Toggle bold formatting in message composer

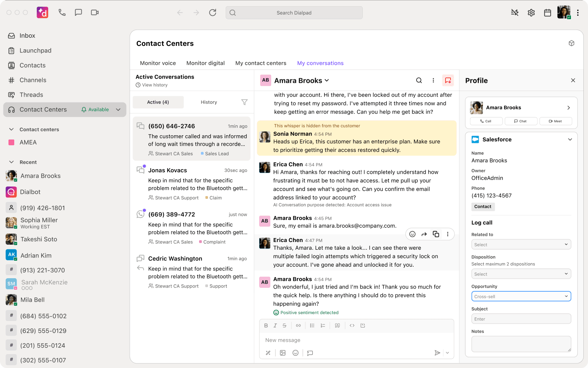(266, 326)
